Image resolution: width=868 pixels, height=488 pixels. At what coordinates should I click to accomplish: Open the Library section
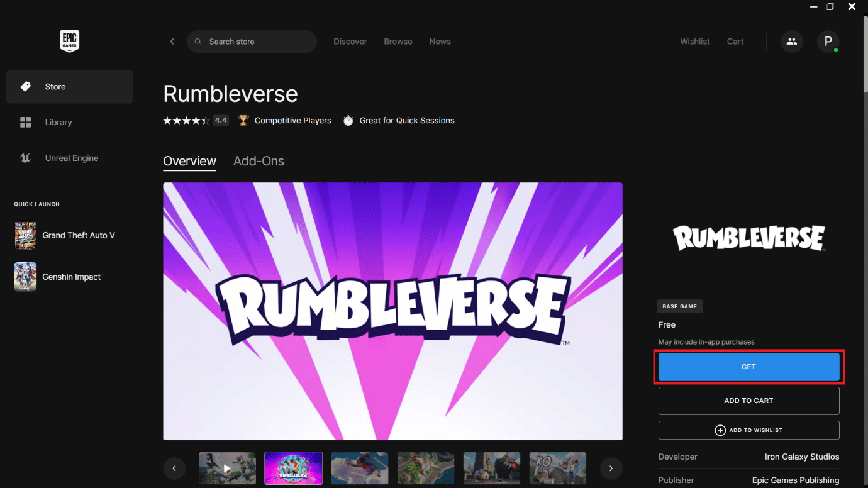click(69, 123)
